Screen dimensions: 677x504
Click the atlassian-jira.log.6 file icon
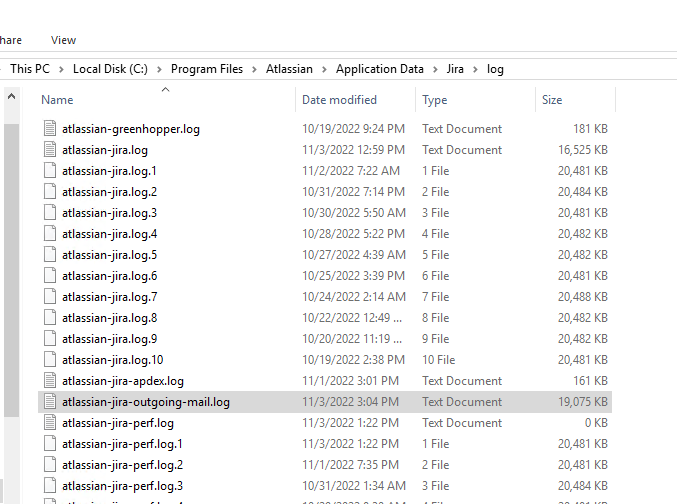click(x=50, y=276)
